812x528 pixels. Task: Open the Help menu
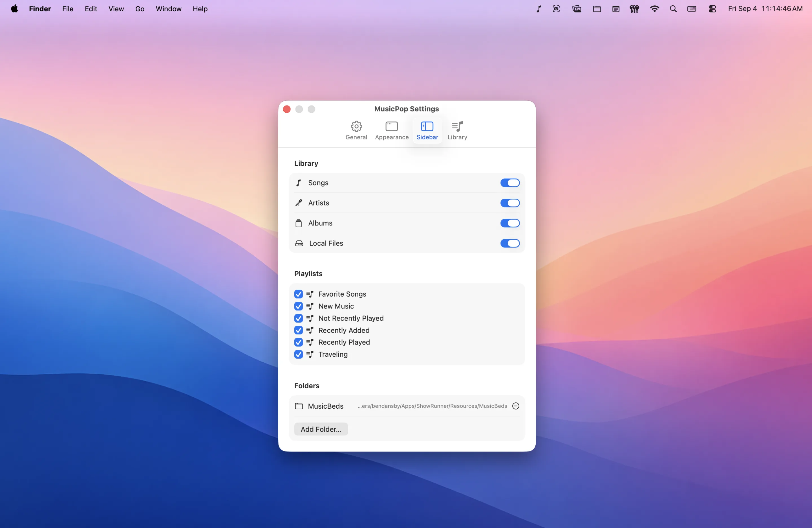point(200,9)
